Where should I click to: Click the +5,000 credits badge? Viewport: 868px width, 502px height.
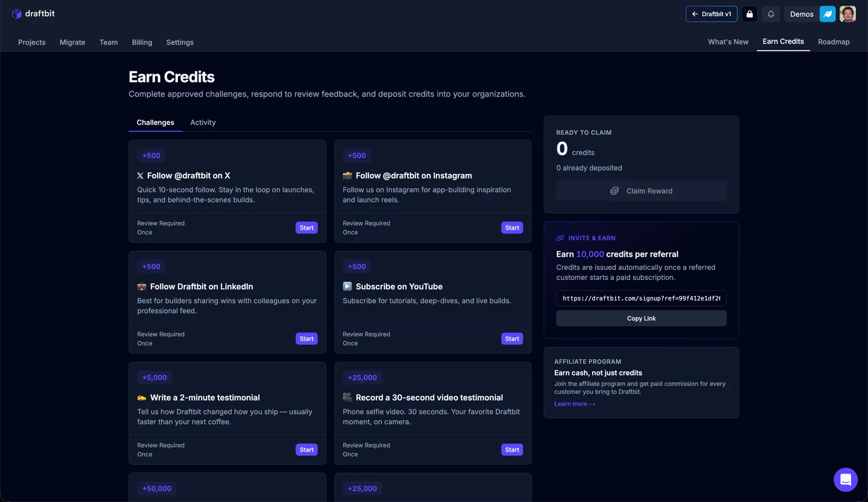click(x=154, y=378)
